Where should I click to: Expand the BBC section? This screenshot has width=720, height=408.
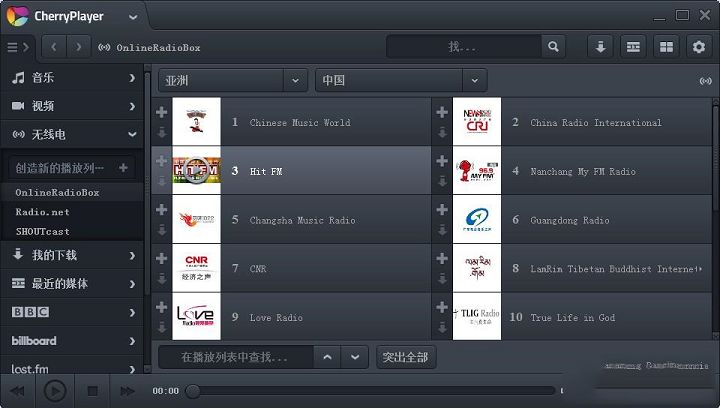pos(72,312)
